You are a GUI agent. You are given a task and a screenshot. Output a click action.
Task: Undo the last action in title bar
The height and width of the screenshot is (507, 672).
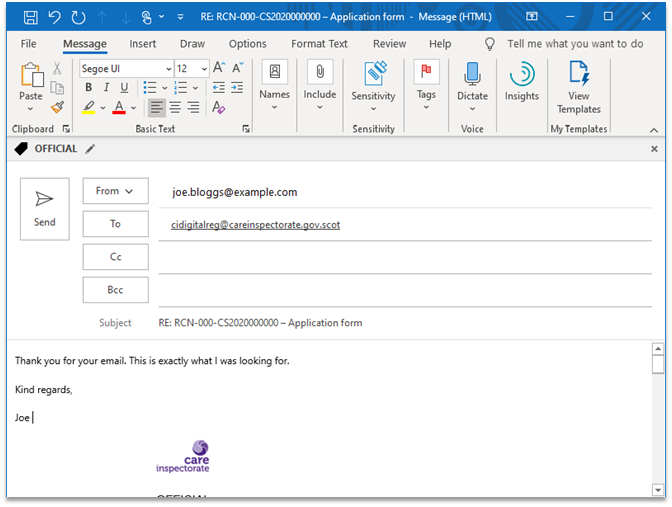[54, 18]
